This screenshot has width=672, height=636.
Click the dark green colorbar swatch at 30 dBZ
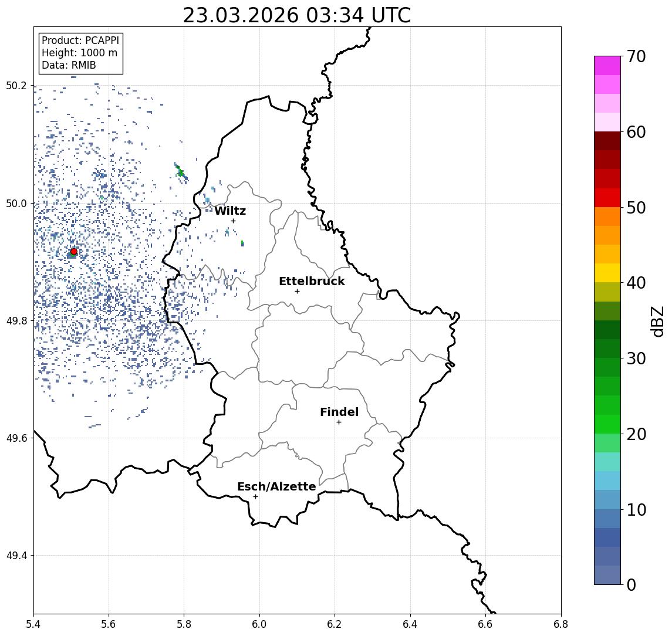pyautogui.click(x=607, y=349)
